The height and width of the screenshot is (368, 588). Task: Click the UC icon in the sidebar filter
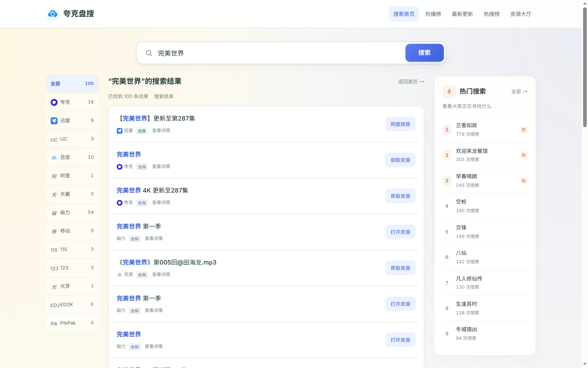pyautogui.click(x=54, y=139)
